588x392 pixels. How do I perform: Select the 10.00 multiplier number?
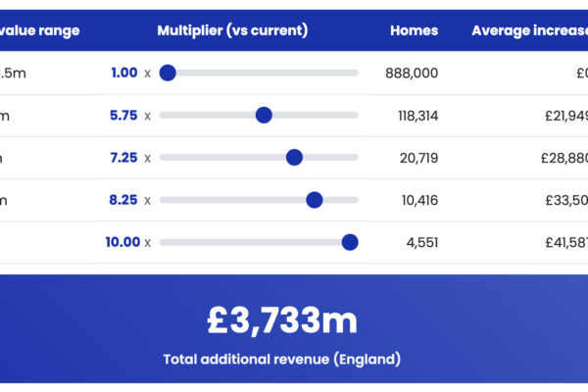pos(122,242)
